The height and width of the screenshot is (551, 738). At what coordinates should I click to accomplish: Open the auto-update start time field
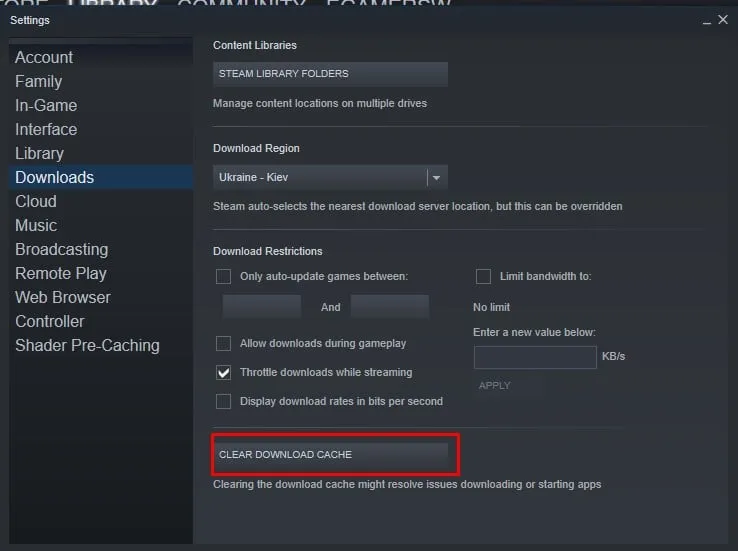(x=261, y=307)
